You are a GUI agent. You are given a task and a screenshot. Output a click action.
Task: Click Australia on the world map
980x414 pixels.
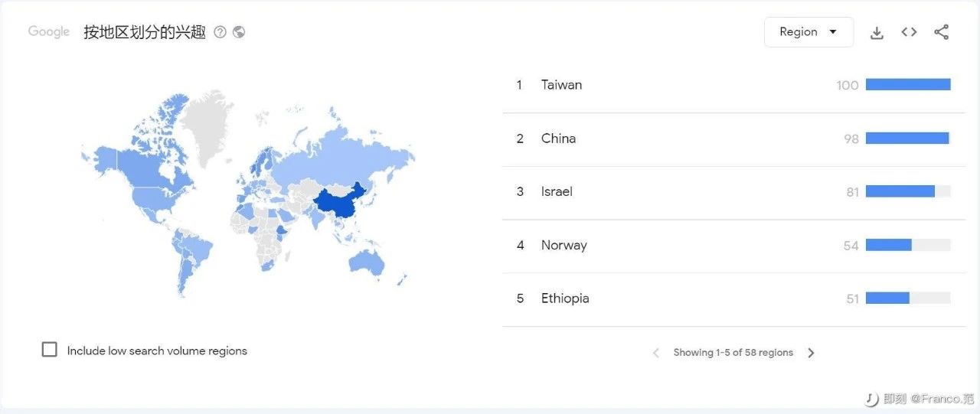[x=366, y=262]
